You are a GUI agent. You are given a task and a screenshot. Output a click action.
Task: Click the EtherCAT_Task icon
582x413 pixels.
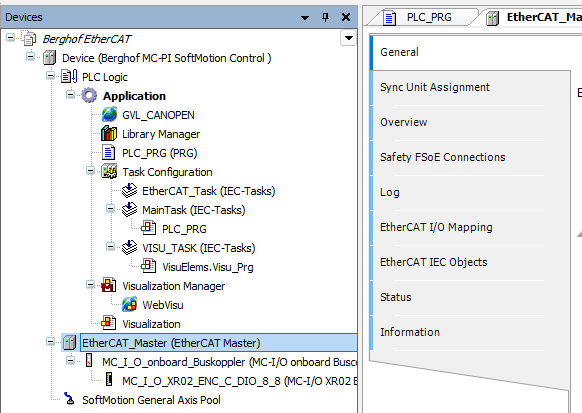(x=129, y=190)
